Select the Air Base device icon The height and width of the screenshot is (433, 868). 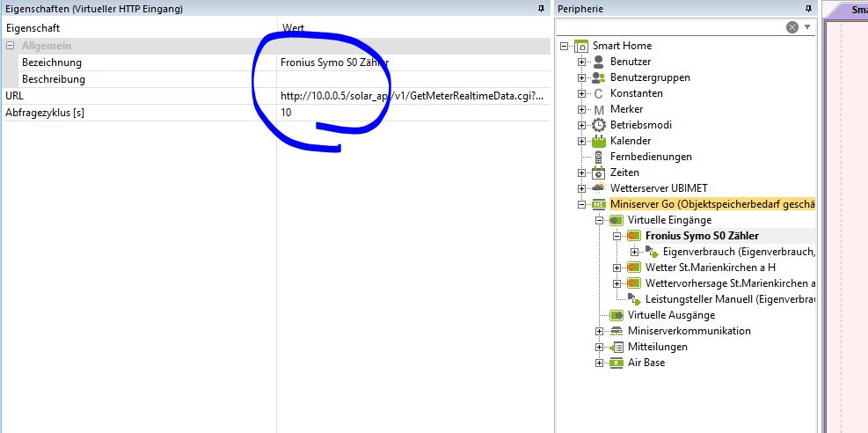616,363
